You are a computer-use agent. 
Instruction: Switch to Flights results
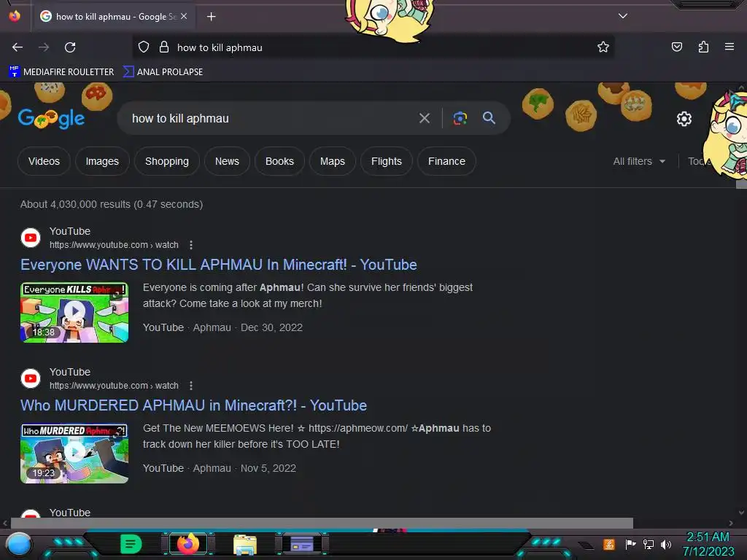click(387, 161)
